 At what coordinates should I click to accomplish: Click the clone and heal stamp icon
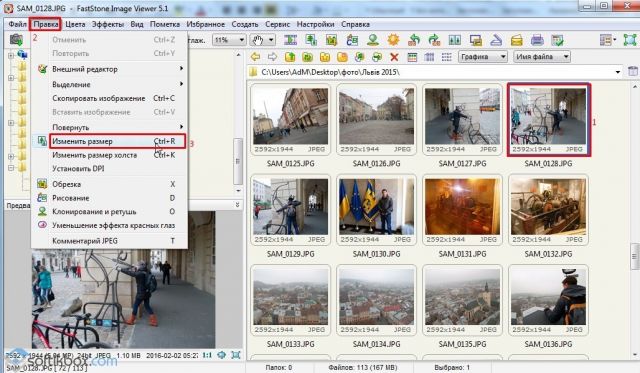(x=372, y=40)
